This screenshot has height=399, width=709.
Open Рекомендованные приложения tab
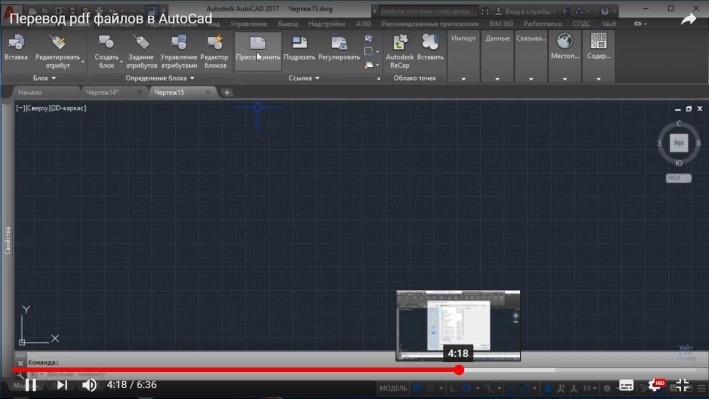(430, 24)
